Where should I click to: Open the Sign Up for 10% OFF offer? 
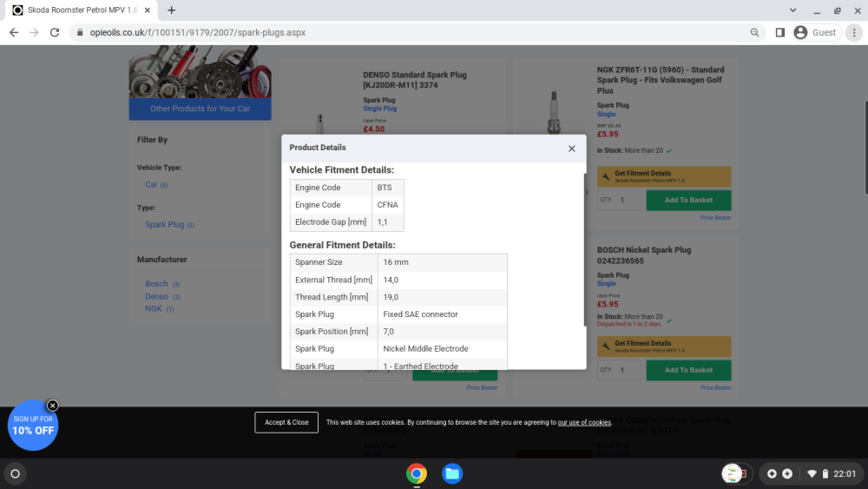click(33, 426)
